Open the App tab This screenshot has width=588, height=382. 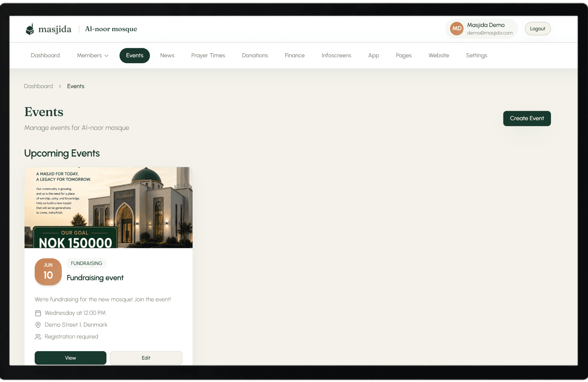[374, 56]
